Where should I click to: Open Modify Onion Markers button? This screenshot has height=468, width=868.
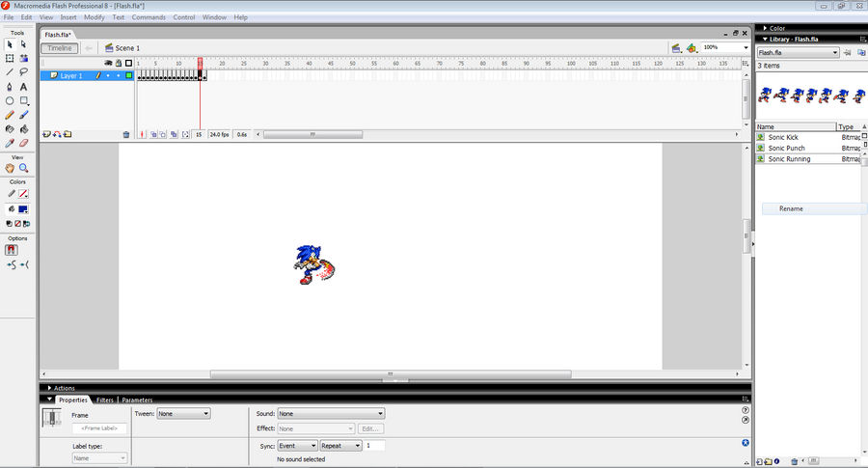click(185, 134)
